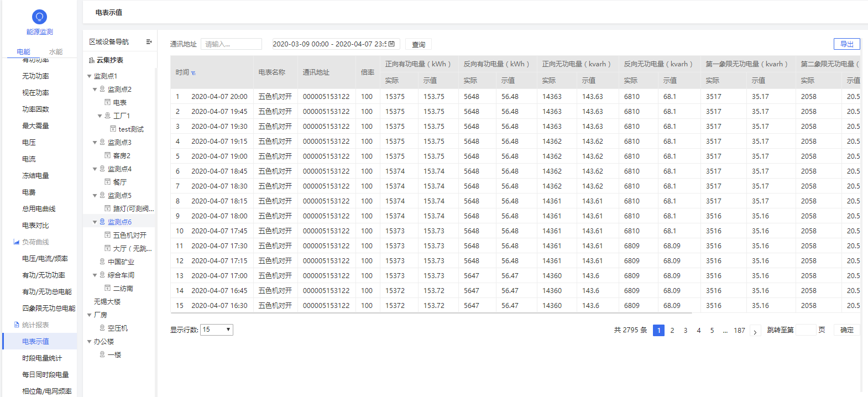Viewport: 868px width, 397px height.
Task: Collapse the 工厂1 tree node
Action: point(100,116)
